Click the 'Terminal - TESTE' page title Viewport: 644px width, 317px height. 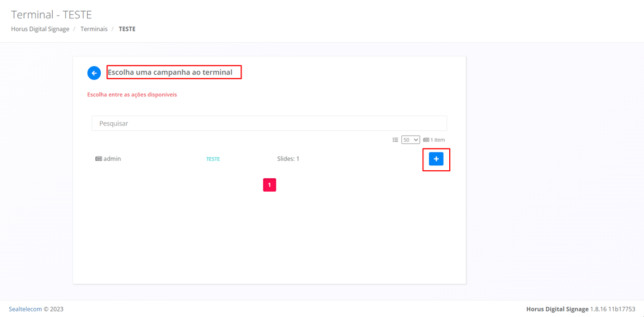pyautogui.click(x=52, y=14)
